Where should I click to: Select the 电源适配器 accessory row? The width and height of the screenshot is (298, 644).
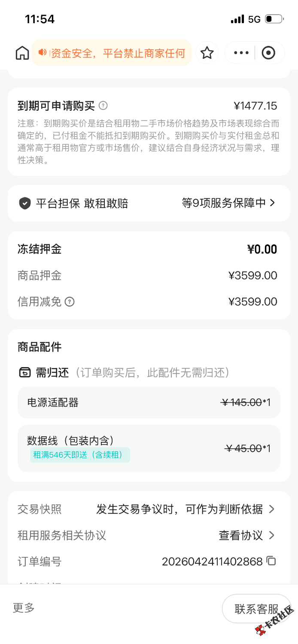pyautogui.click(x=149, y=403)
